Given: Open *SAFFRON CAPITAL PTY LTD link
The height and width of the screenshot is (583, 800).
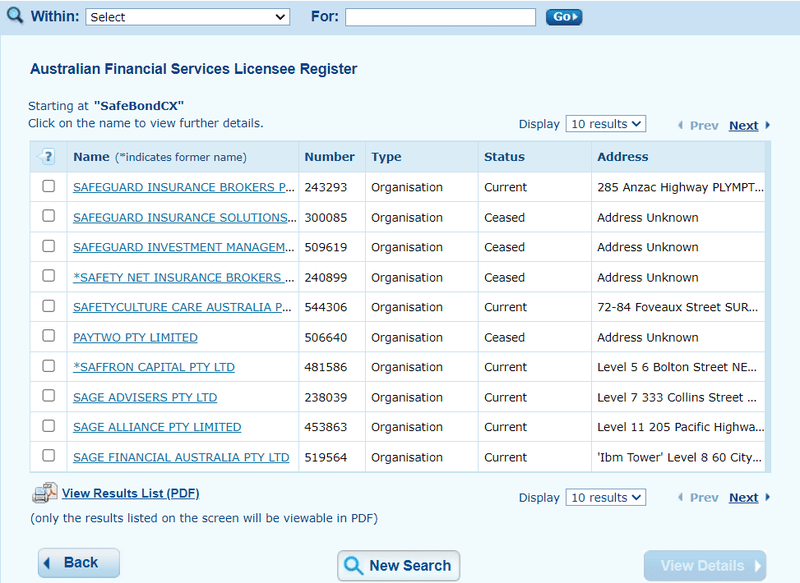Looking at the screenshot, I should (154, 367).
